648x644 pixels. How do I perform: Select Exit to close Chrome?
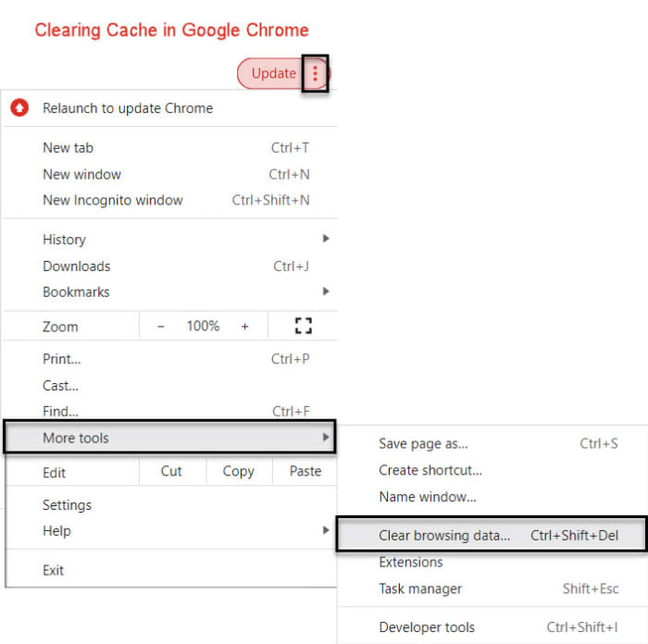pos(170,571)
